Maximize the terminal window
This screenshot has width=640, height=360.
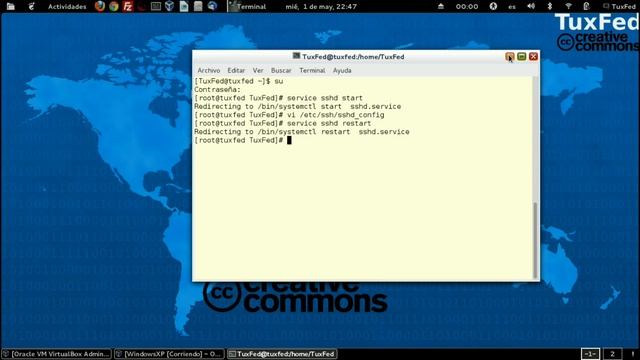click(522, 56)
